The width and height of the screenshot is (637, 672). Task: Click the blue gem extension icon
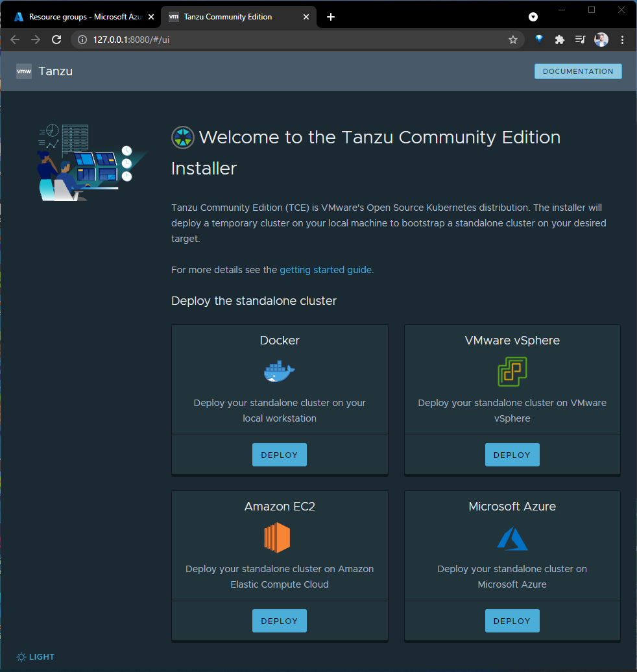[x=539, y=40]
